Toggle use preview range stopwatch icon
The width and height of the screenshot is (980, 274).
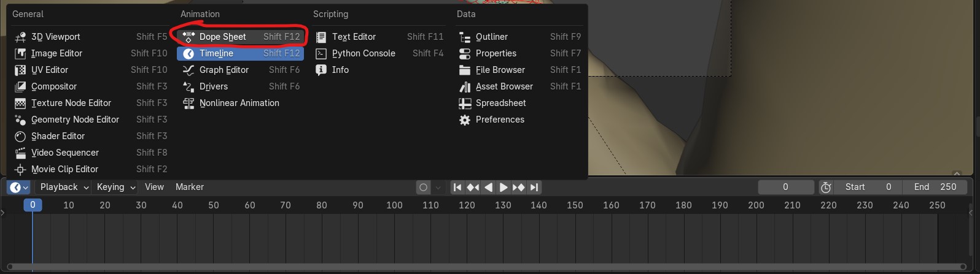pos(826,188)
